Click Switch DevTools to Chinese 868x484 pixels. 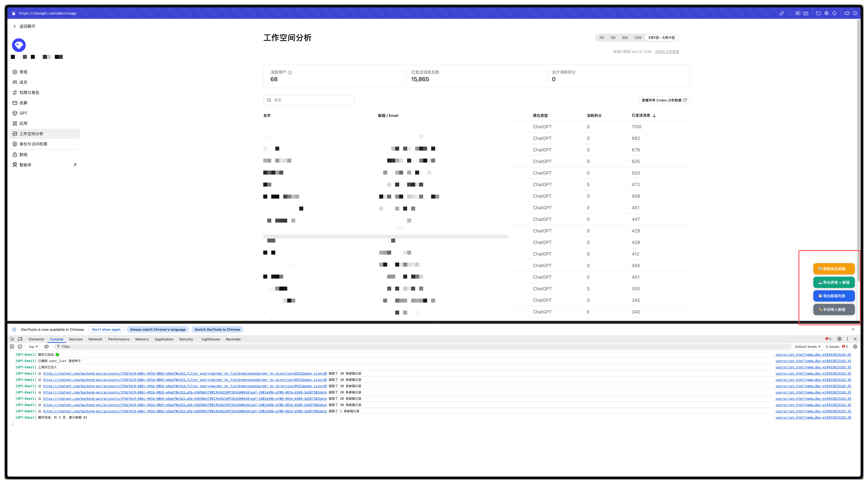[x=217, y=330]
